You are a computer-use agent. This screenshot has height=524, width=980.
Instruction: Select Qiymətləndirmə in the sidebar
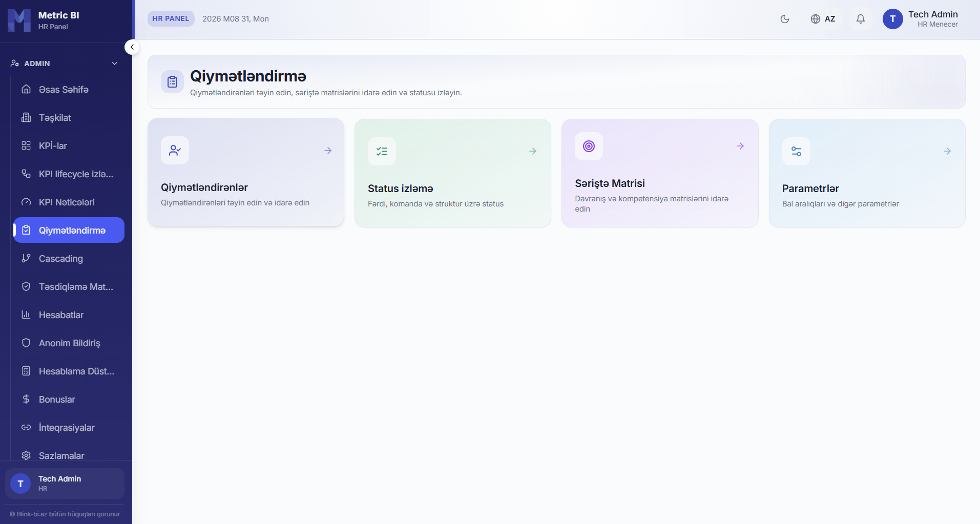click(69, 230)
